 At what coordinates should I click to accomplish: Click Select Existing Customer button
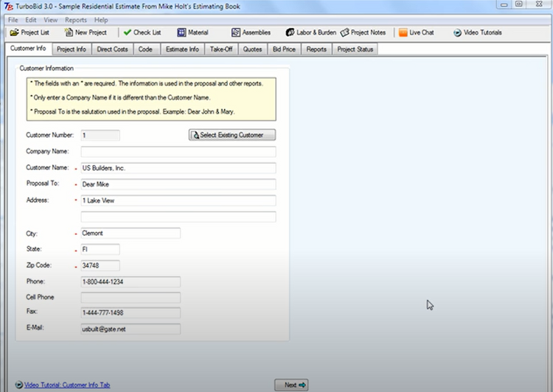[232, 135]
